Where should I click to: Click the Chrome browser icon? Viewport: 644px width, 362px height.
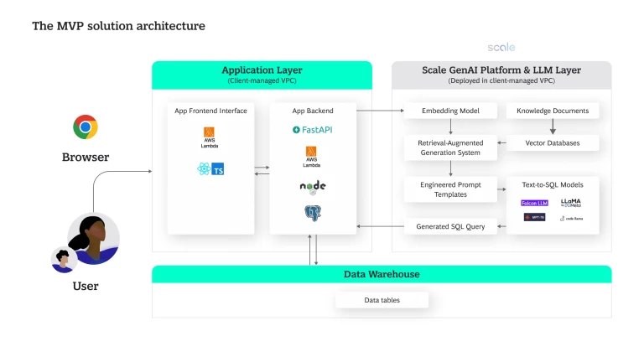86,127
